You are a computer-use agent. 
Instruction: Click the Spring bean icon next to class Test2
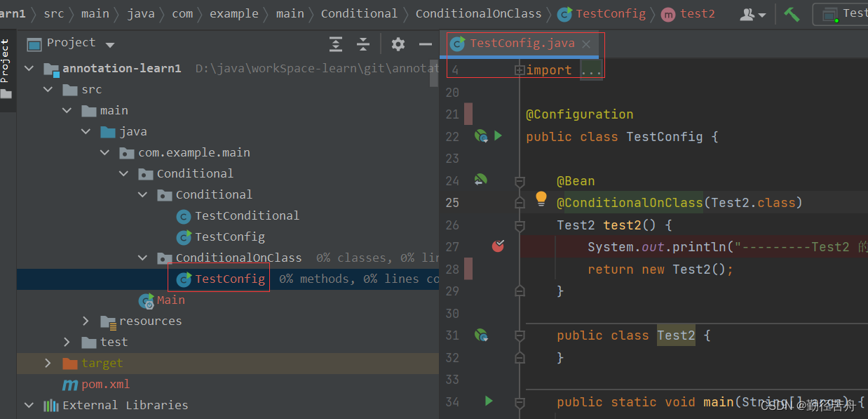(x=483, y=335)
